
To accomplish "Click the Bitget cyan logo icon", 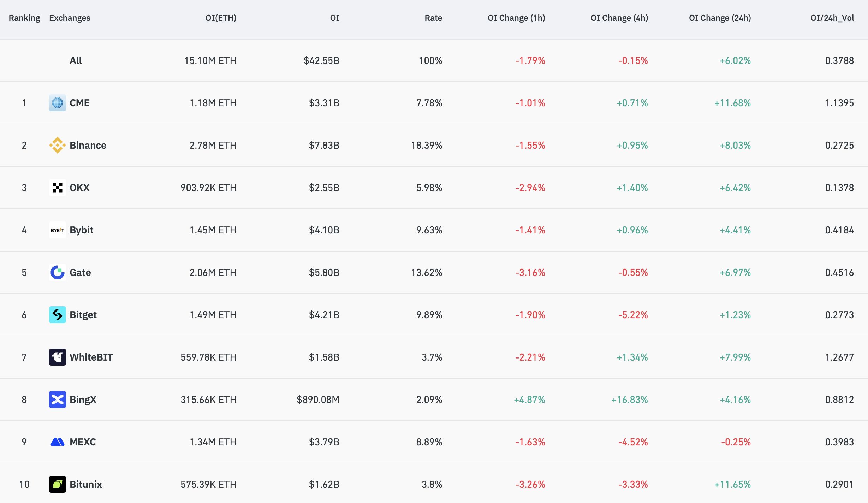I will (57, 315).
